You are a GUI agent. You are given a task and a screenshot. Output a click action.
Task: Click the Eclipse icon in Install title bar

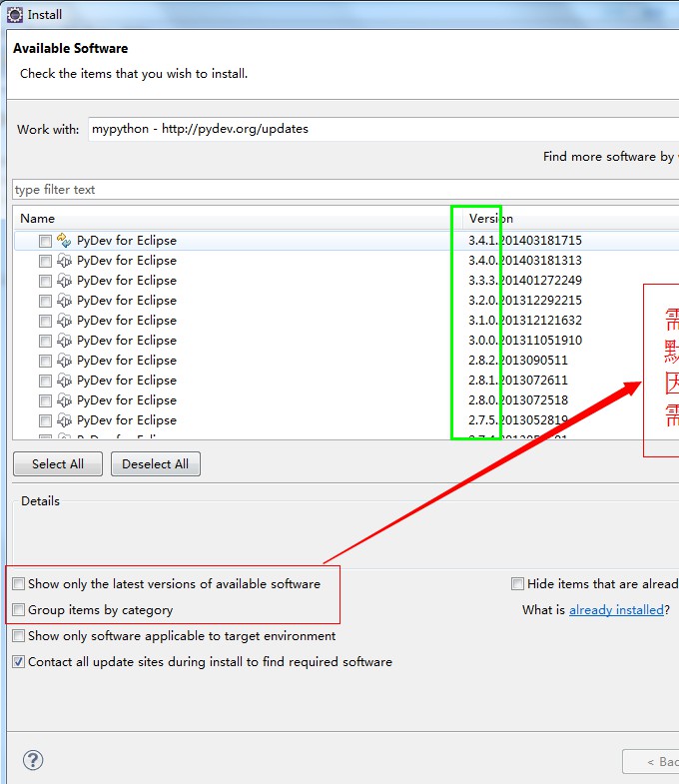click(x=15, y=15)
